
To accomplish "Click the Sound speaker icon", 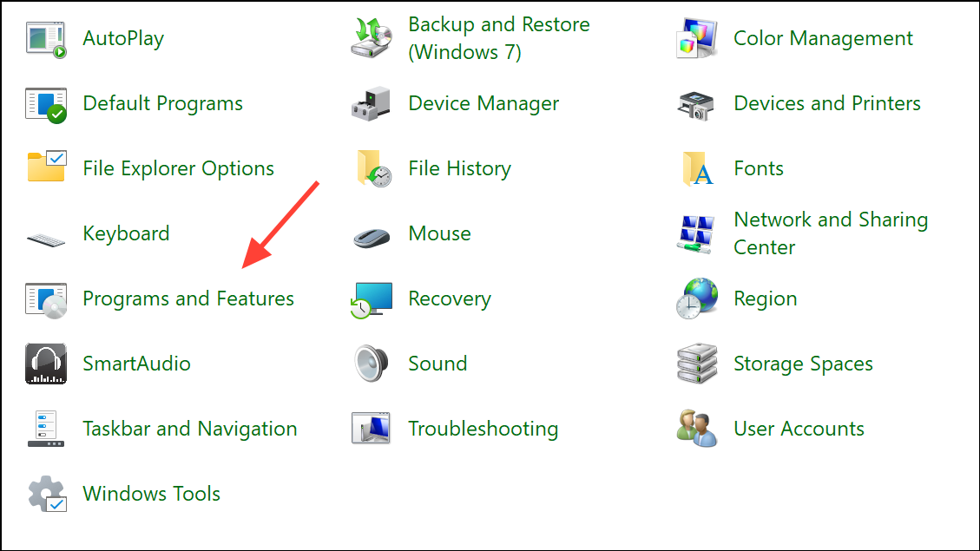I will pyautogui.click(x=372, y=364).
